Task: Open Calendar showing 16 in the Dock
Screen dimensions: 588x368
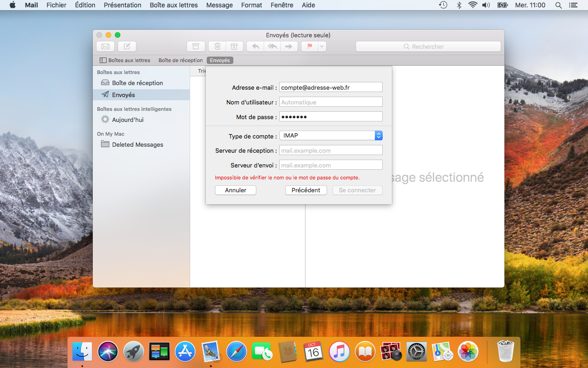Action: coord(314,352)
